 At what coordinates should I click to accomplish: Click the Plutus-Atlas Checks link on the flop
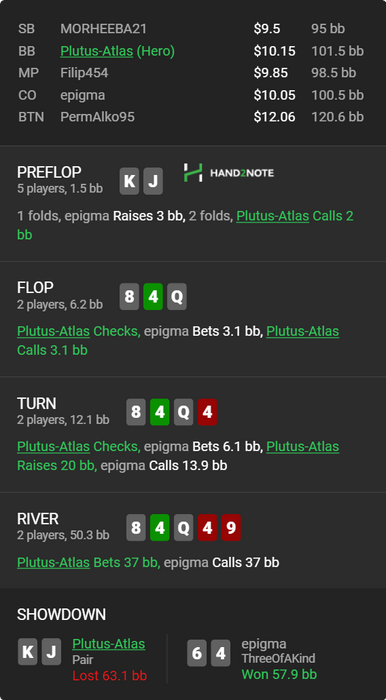pyautogui.click(x=79, y=331)
